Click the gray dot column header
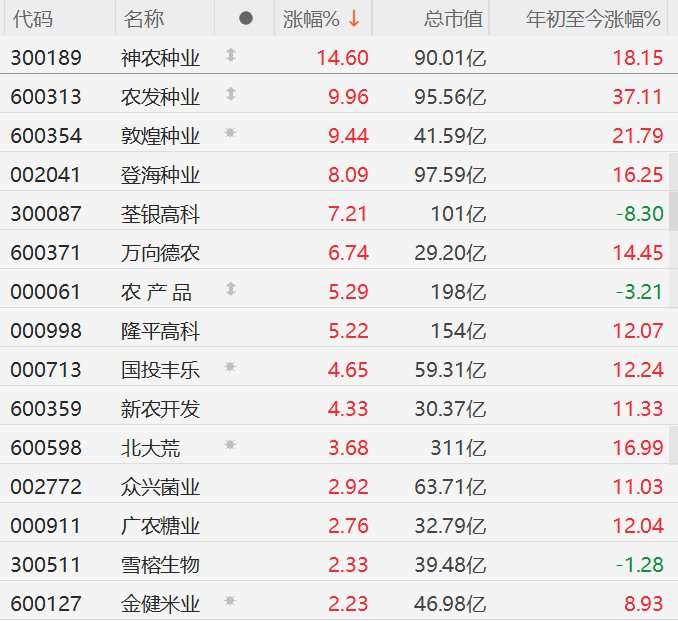Screen dimensions: 678x621 [x=246, y=18]
